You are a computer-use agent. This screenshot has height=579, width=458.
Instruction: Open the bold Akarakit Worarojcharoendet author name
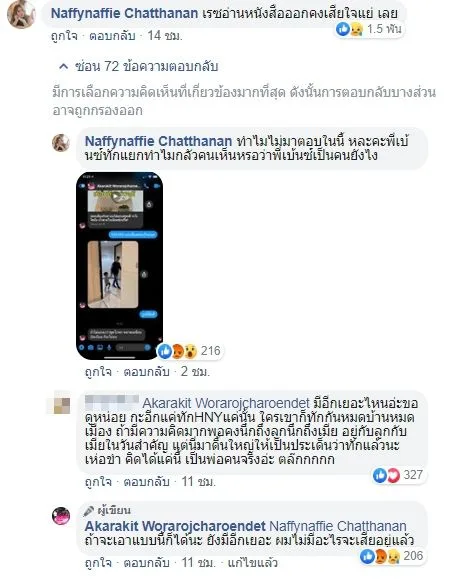(x=175, y=526)
